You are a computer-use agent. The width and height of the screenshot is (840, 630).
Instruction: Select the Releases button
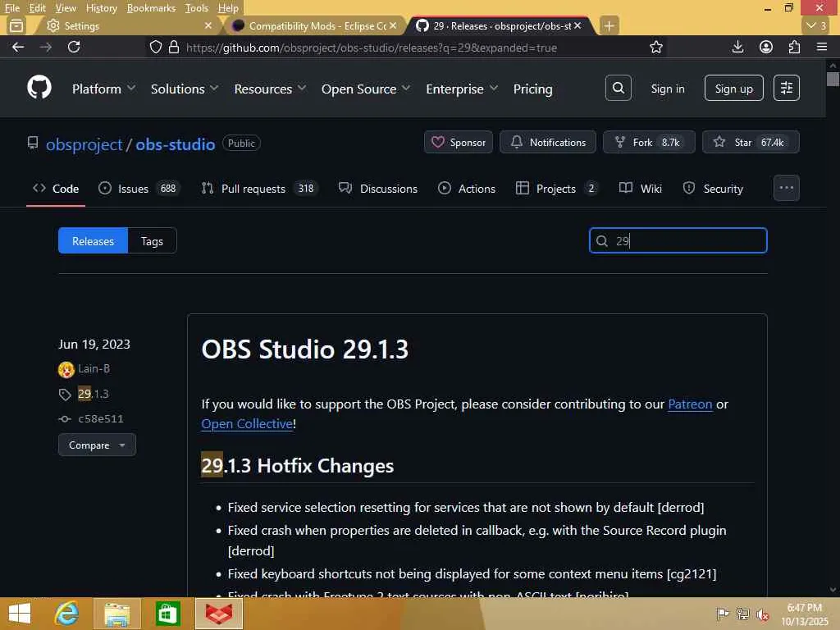93,241
